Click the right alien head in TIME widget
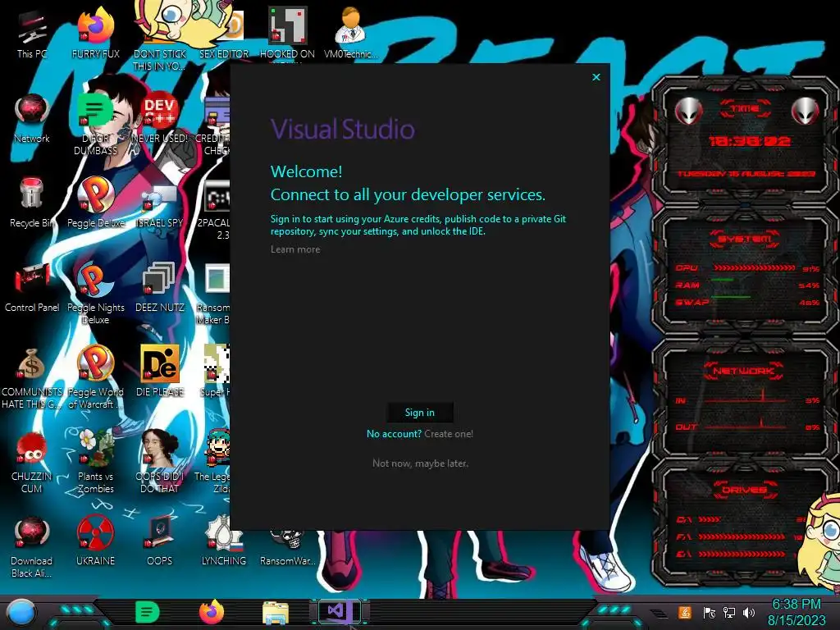This screenshot has width=840, height=630. [x=806, y=112]
